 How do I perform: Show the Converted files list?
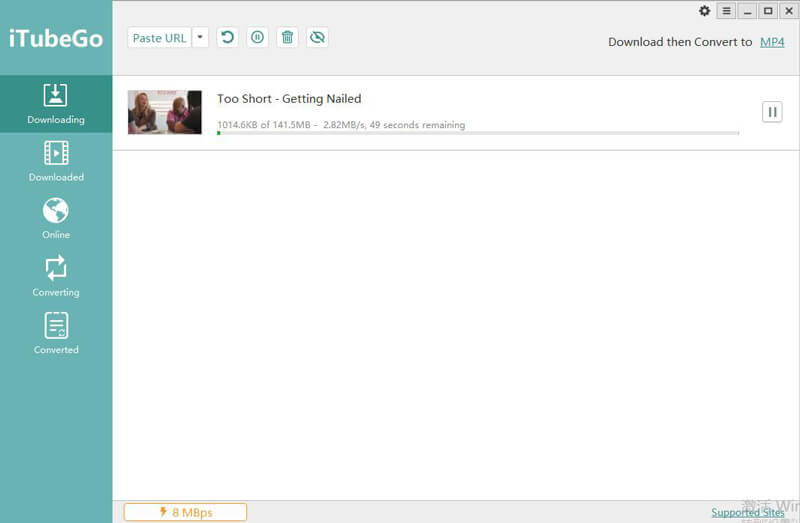[x=56, y=333]
